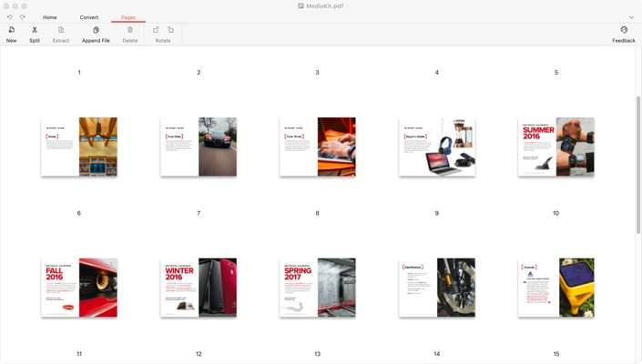Select page 4 Buyer's Guide thumbnail
Screen dimensions: 642x364
(437, 147)
